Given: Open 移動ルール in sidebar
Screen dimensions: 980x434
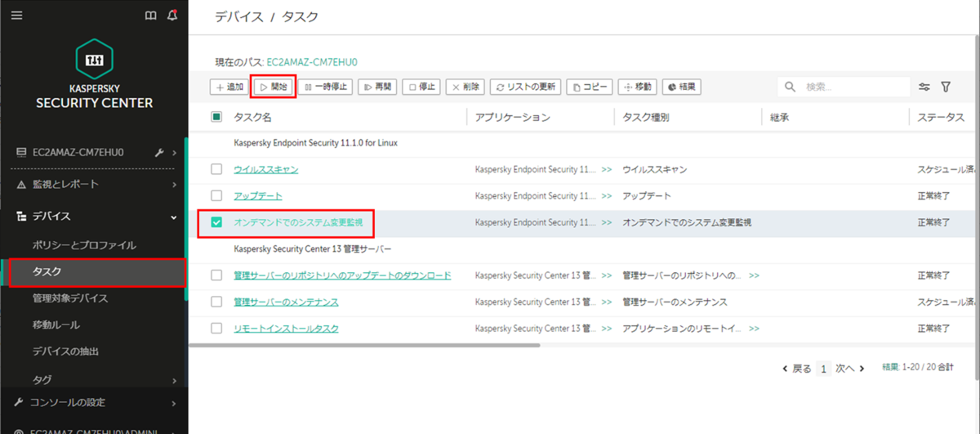Looking at the screenshot, I should coord(56,324).
